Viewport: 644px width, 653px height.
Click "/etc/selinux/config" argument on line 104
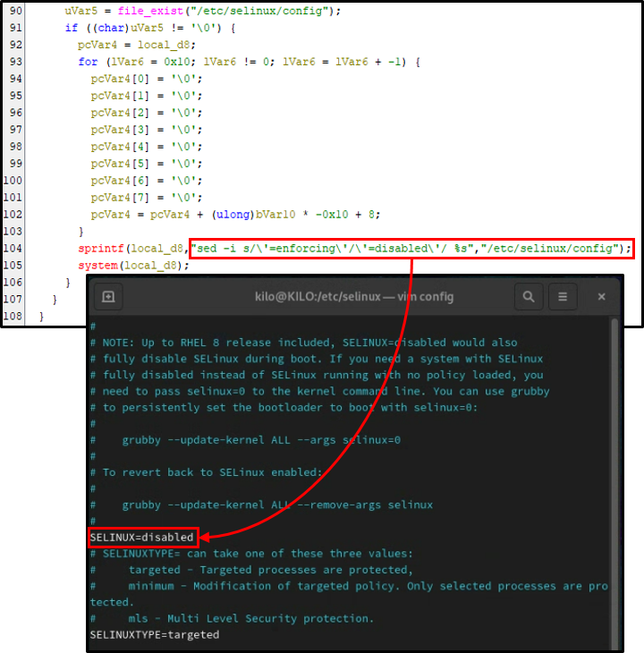[x=550, y=249]
